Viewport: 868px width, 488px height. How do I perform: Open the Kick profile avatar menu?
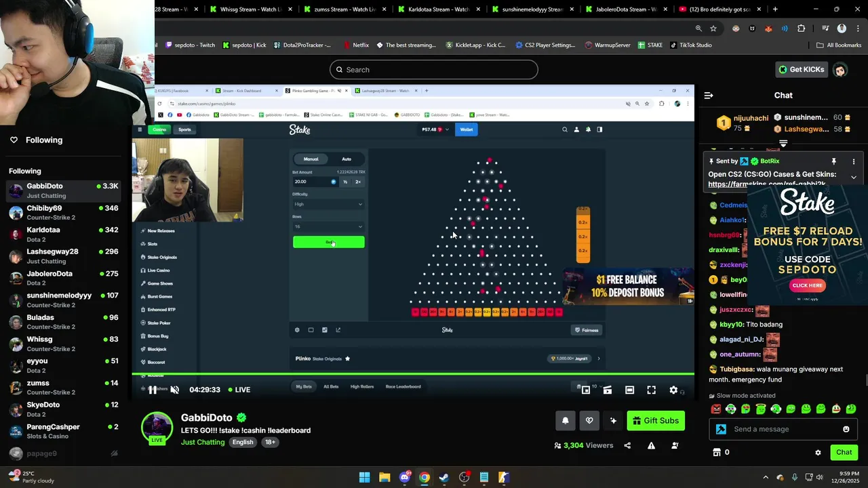(x=840, y=69)
